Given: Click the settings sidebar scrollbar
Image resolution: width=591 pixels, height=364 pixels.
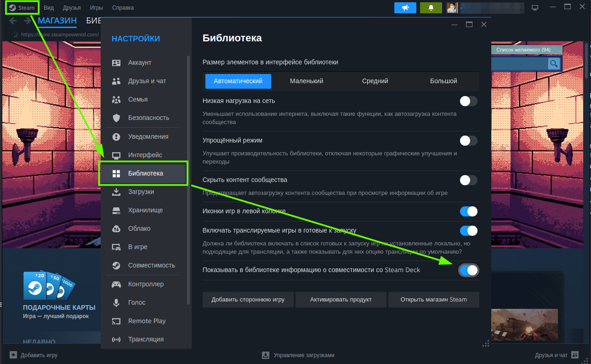Looking at the screenshot, I should click(x=188, y=180).
